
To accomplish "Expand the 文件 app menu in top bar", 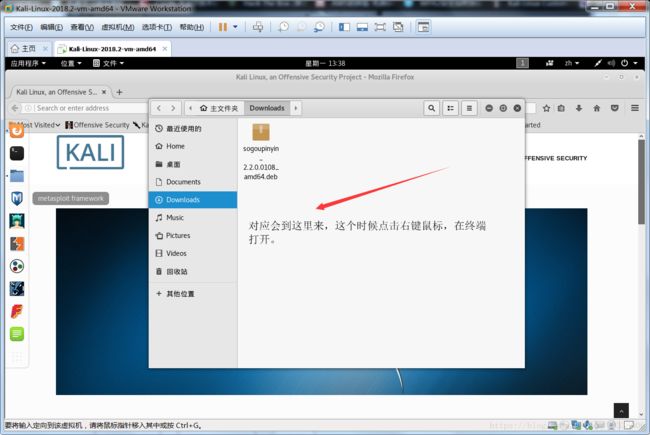I will pos(109,63).
